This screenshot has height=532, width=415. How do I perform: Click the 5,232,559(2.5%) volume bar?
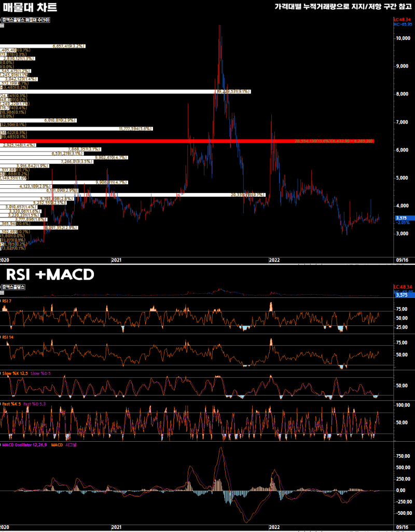point(34,203)
